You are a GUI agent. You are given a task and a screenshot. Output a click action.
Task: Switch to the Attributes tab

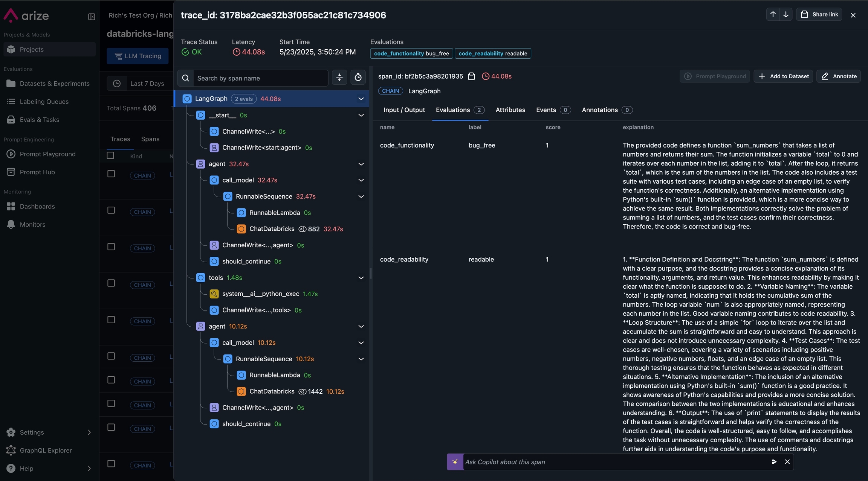[510, 110]
